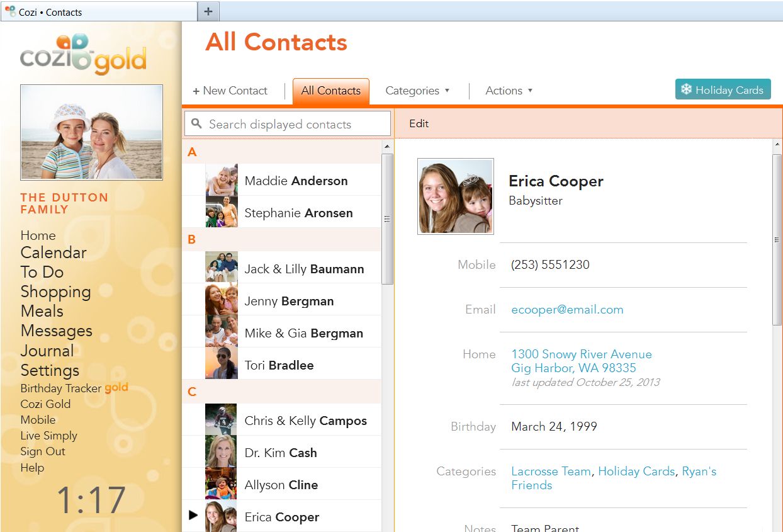
Task: Open the To Do section
Action: (x=42, y=272)
